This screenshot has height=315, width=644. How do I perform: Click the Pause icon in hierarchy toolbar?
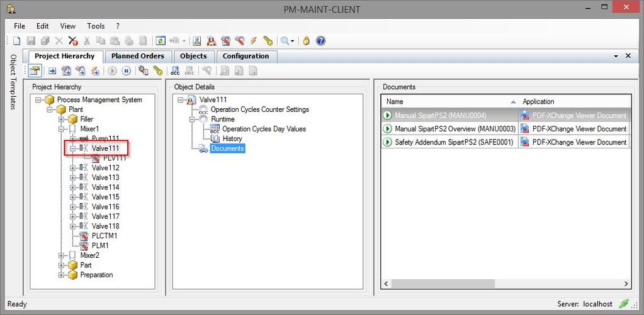click(x=126, y=71)
